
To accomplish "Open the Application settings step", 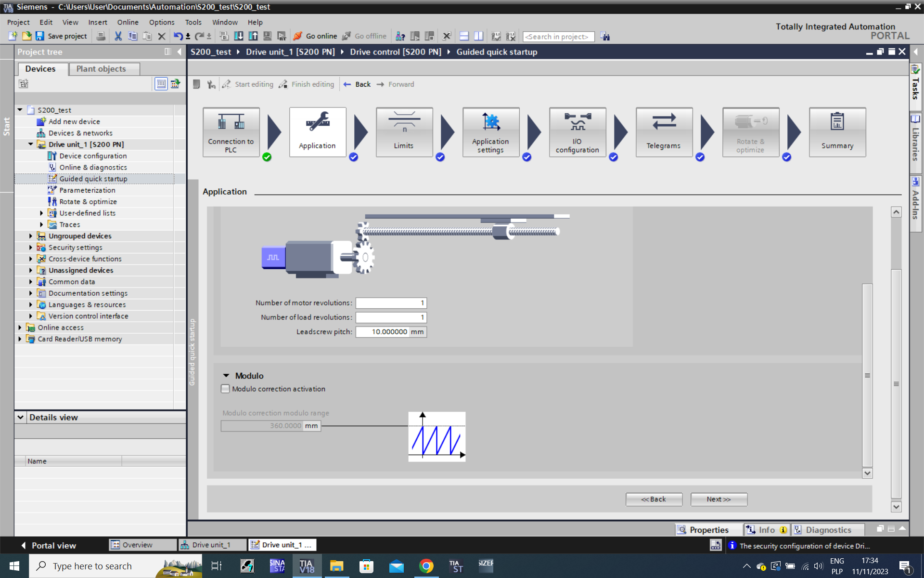I will [x=490, y=131].
